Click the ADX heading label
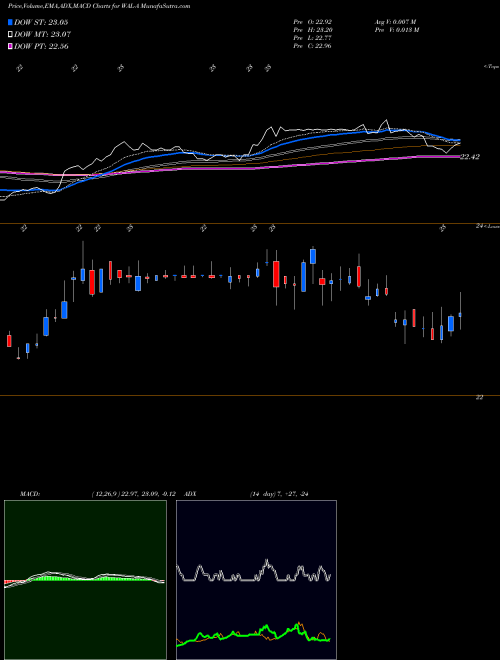The image size is (500, 660). pyautogui.click(x=190, y=494)
